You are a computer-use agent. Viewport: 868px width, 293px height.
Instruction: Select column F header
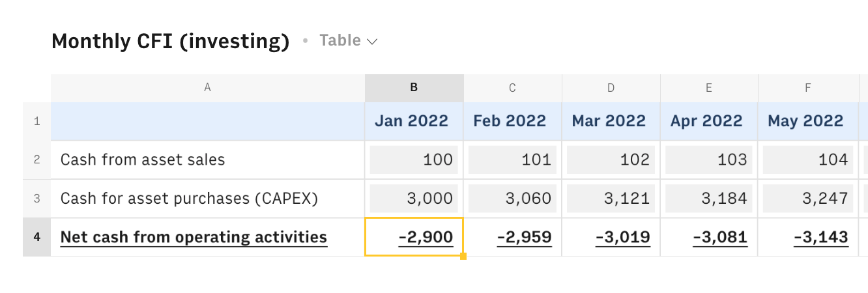tap(807, 88)
